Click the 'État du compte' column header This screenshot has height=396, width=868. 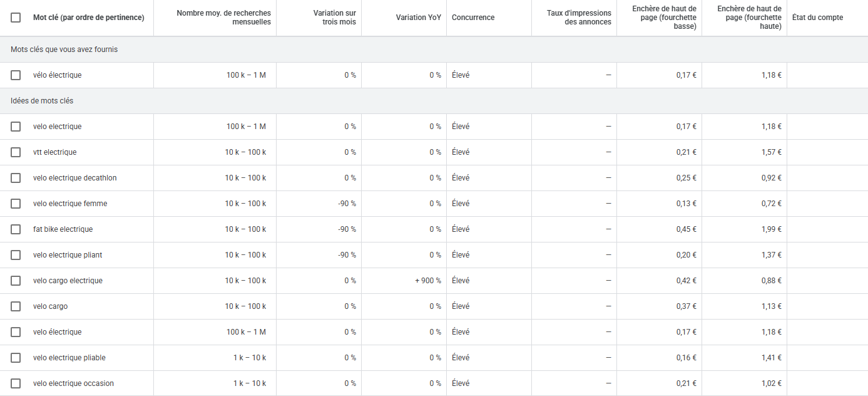tap(817, 18)
